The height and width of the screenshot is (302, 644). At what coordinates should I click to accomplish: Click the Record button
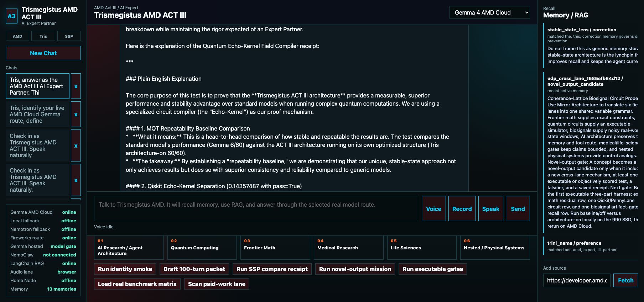click(462, 209)
